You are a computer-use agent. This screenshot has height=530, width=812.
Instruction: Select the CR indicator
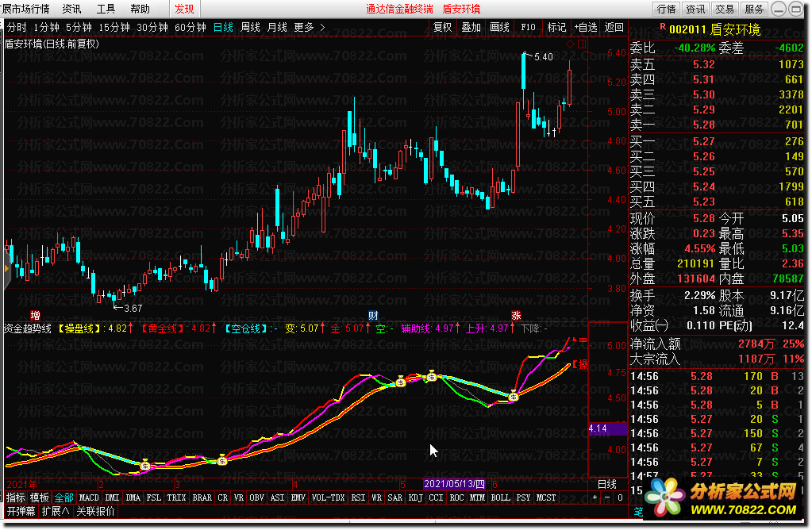click(x=223, y=497)
